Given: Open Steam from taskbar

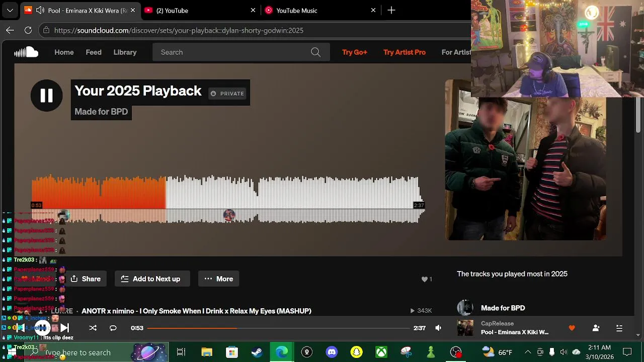Looking at the screenshot, I should (257, 352).
